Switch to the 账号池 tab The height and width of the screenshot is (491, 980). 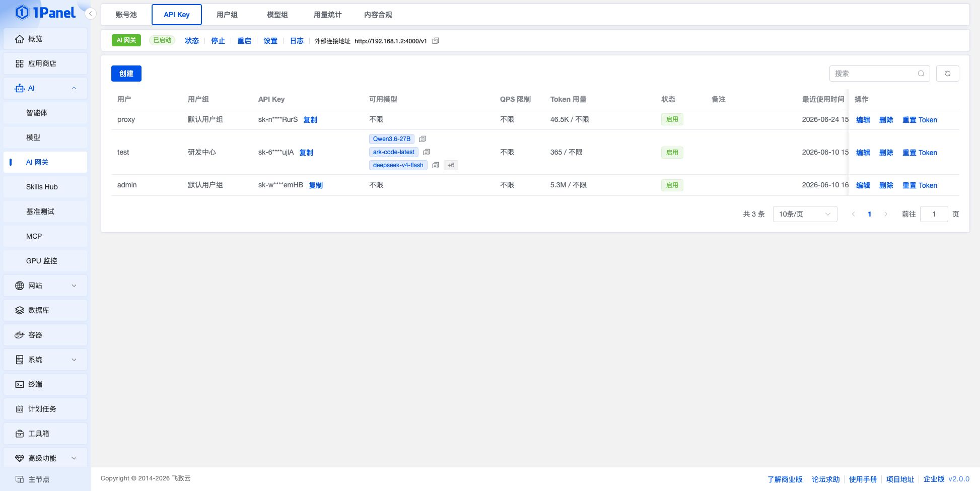[126, 15]
